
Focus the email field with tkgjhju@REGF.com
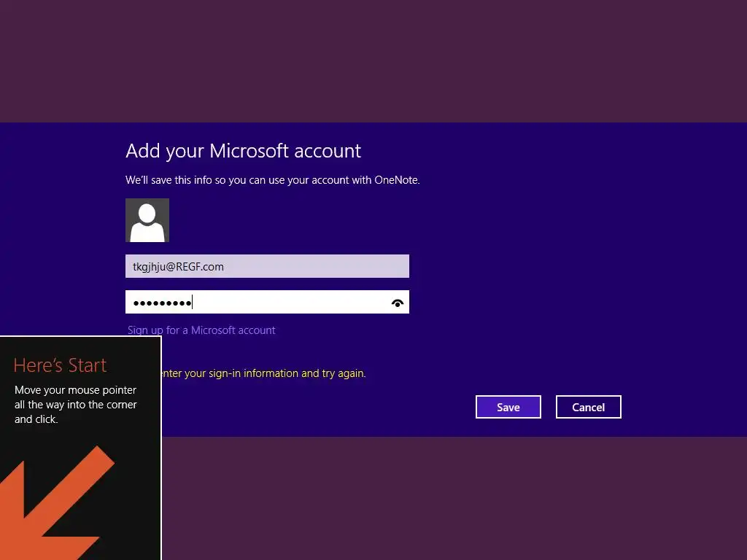coord(267,266)
